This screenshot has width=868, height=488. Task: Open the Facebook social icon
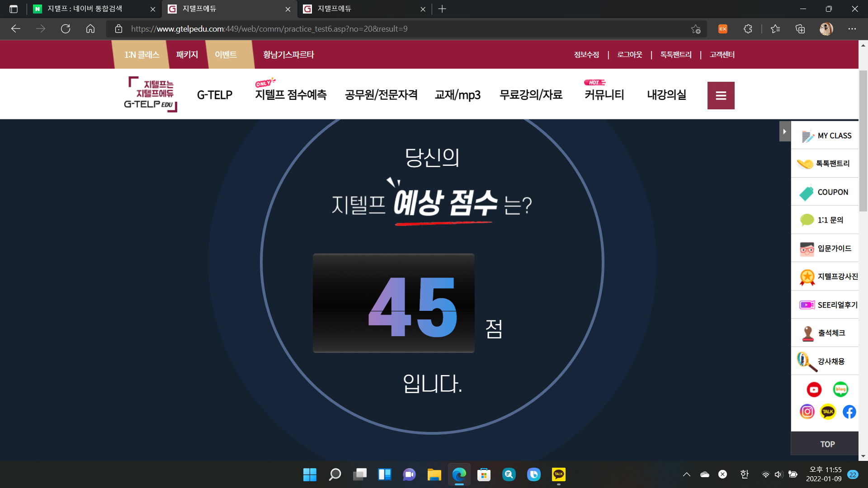click(x=849, y=412)
